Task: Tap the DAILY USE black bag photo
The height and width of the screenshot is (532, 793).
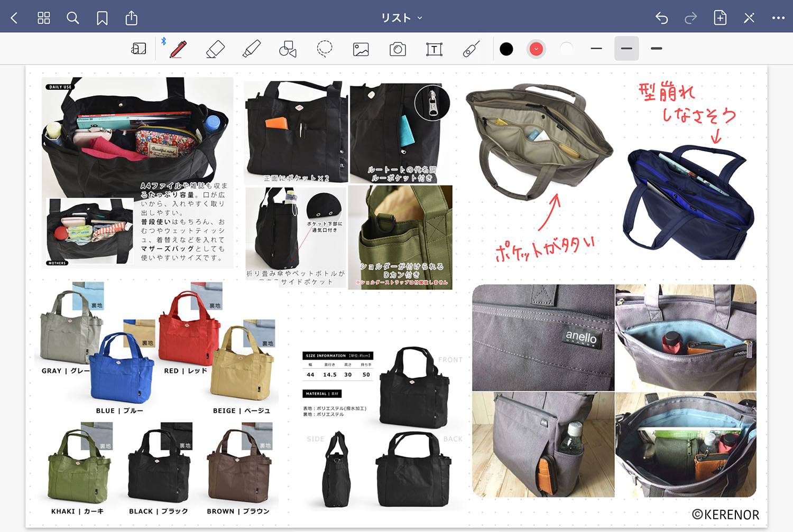Action: click(x=137, y=137)
